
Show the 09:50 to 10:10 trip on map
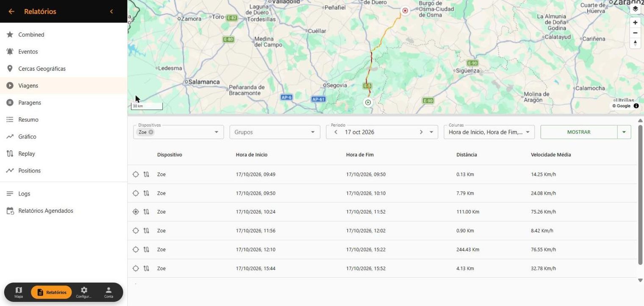pyautogui.click(x=136, y=193)
